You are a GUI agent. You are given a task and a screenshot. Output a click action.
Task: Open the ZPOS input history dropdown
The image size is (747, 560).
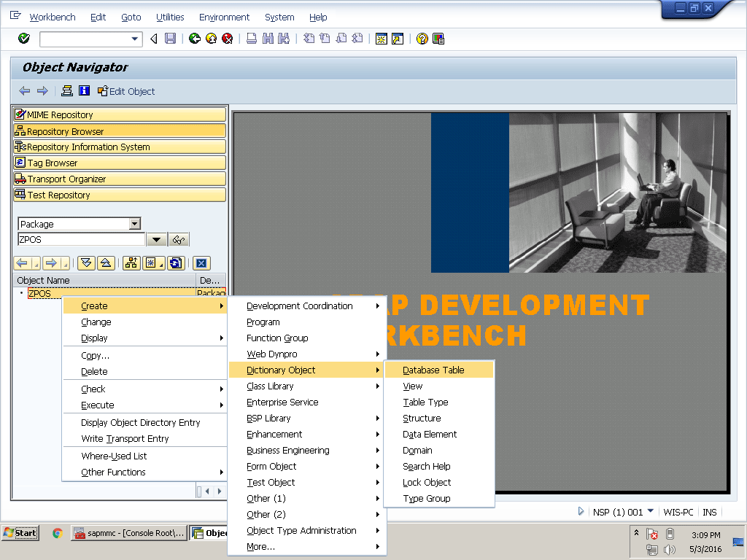(156, 239)
